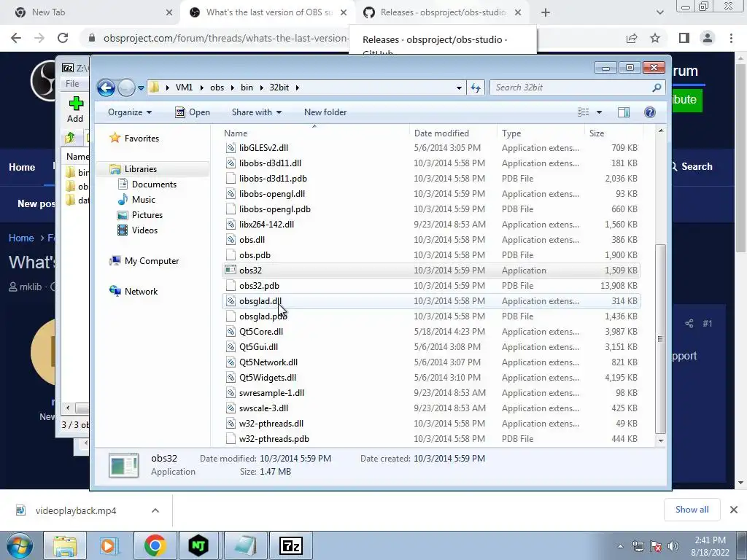Select My Computer in navigation pane
The image size is (747, 560).
152,261
